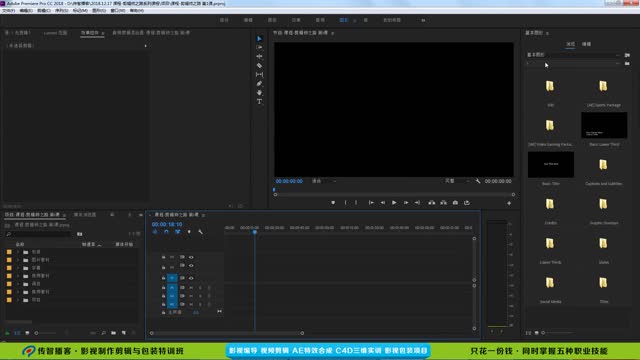640x360 pixels.
Task: Click Mark In in Program monitor
Action: [345, 202]
